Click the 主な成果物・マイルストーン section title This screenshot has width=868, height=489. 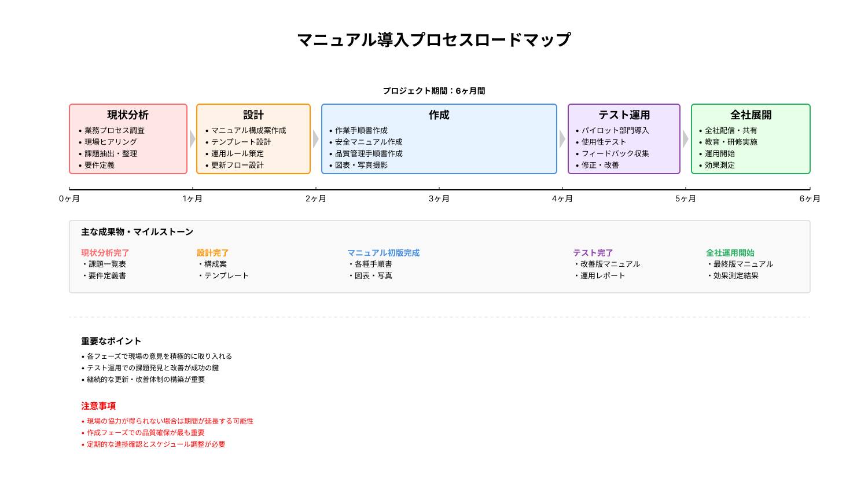[137, 232]
